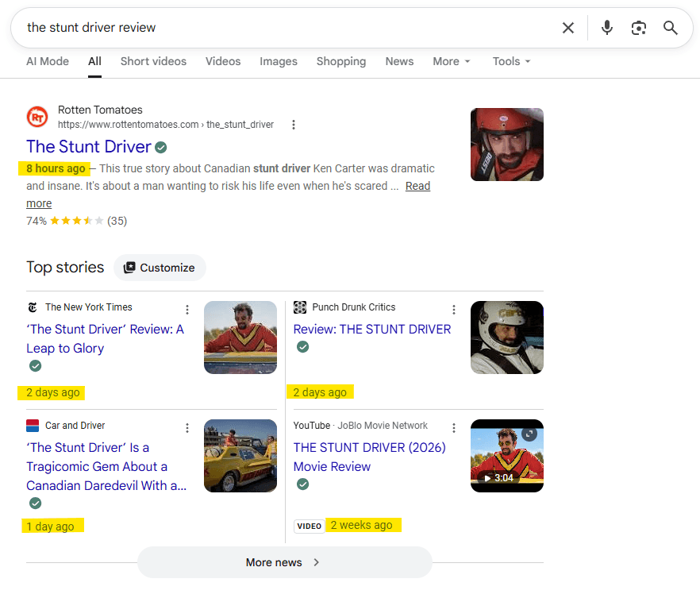700x598 pixels.
Task: Open options menu for Punch Drunk Critics story
Action: (x=454, y=309)
